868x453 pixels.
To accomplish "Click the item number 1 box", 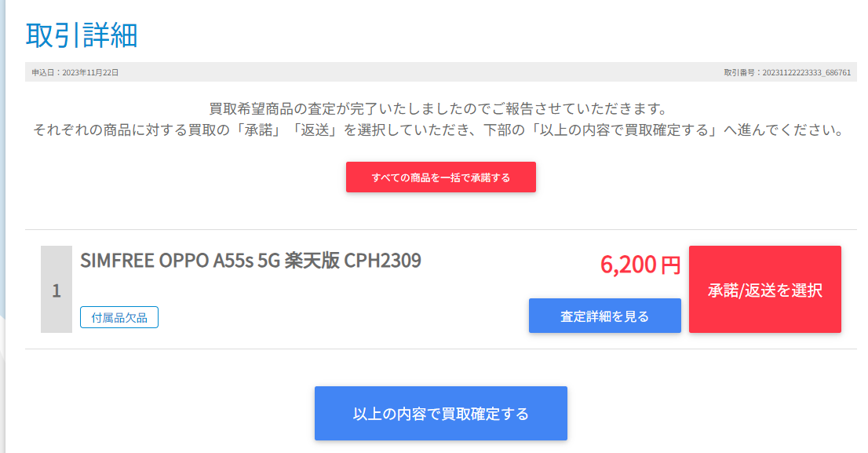I will tap(57, 289).
